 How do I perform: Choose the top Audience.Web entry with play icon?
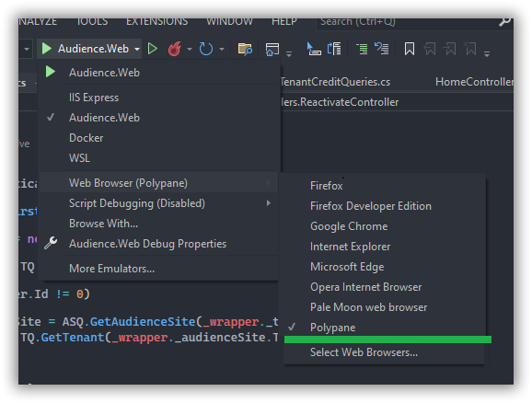coord(159,73)
